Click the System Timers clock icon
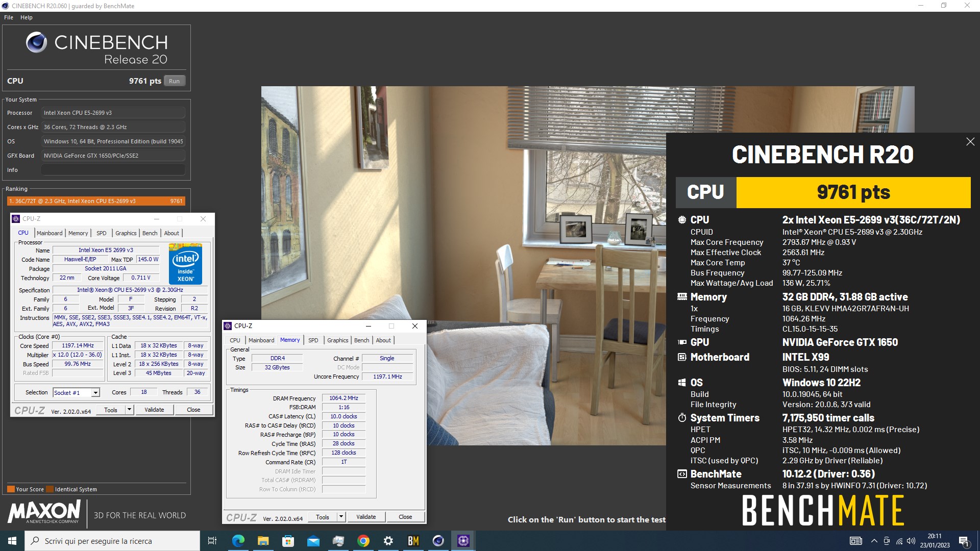Screen dimensions: 980x551 (682, 418)
